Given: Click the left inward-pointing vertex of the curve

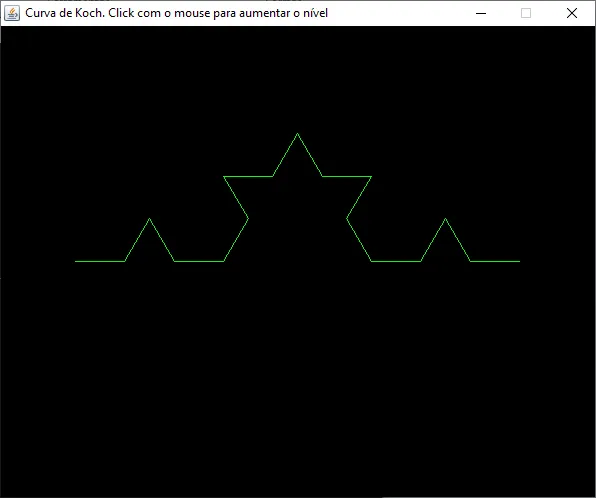Looking at the screenshot, I should pyautogui.click(x=248, y=219).
